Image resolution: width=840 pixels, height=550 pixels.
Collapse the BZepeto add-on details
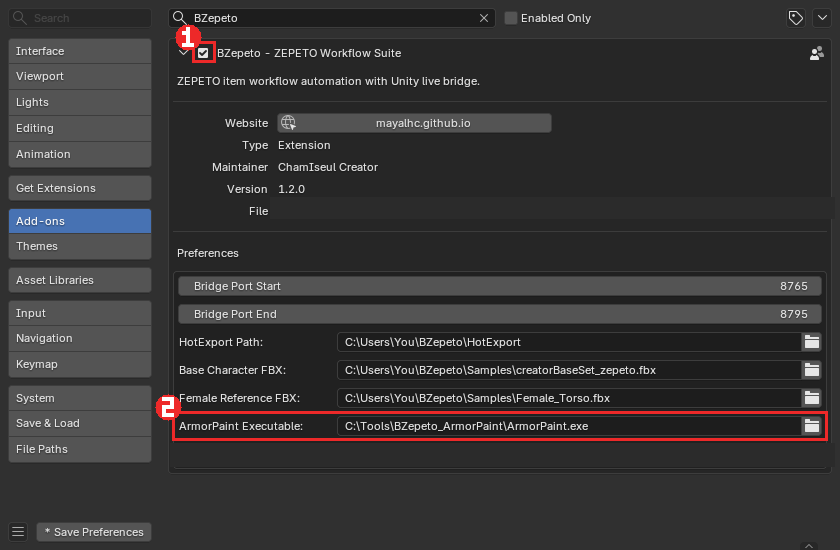click(183, 52)
